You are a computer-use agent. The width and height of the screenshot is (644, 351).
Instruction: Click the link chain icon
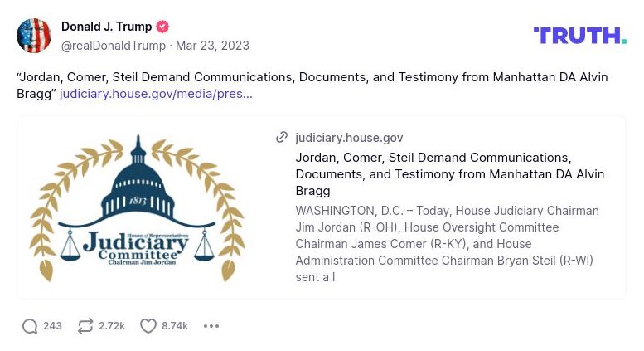(x=282, y=138)
